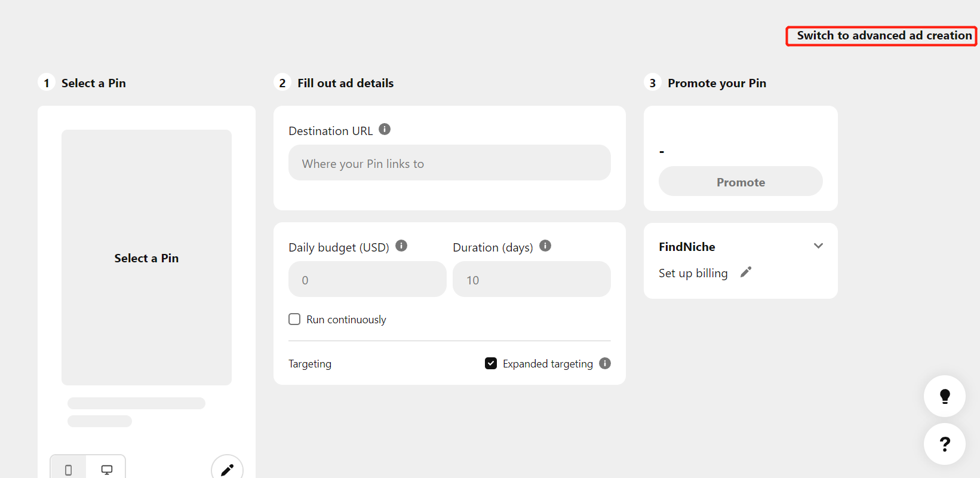The height and width of the screenshot is (478, 980).
Task: Click the pencil icon beside Set up billing
Action: pyautogui.click(x=746, y=272)
